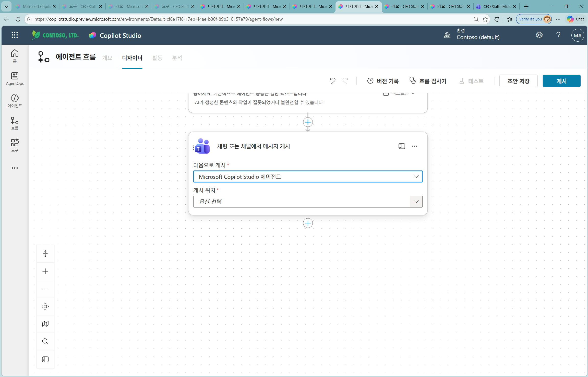This screenshot has height=377, width=588.
Task: Open the 도구 tools section in sidebar
Action: pos(15,146)
